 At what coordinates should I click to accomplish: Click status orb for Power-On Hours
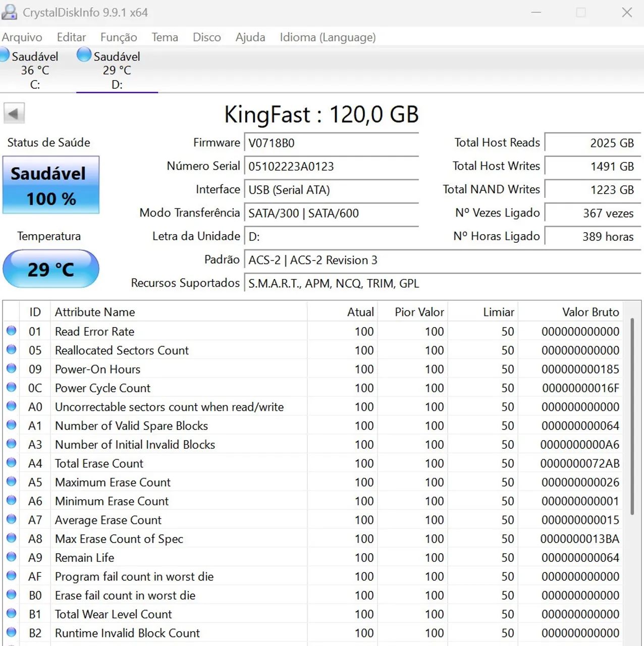coord(11,368)
